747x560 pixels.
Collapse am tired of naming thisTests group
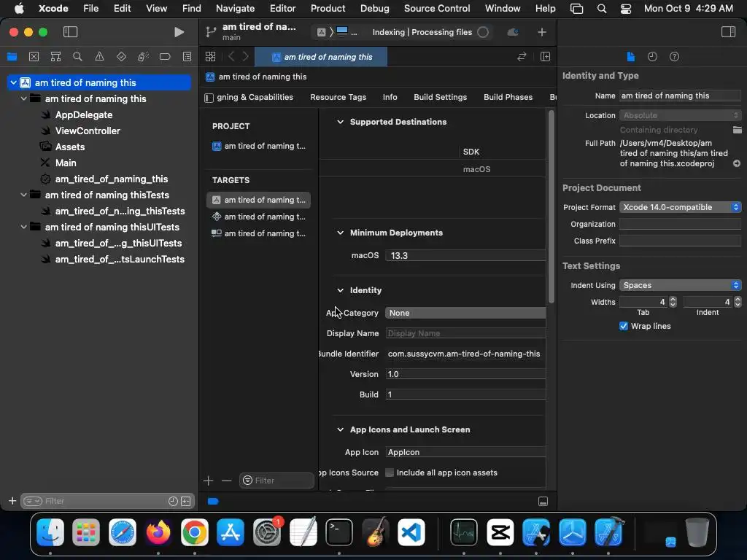[x=23, y=195]
